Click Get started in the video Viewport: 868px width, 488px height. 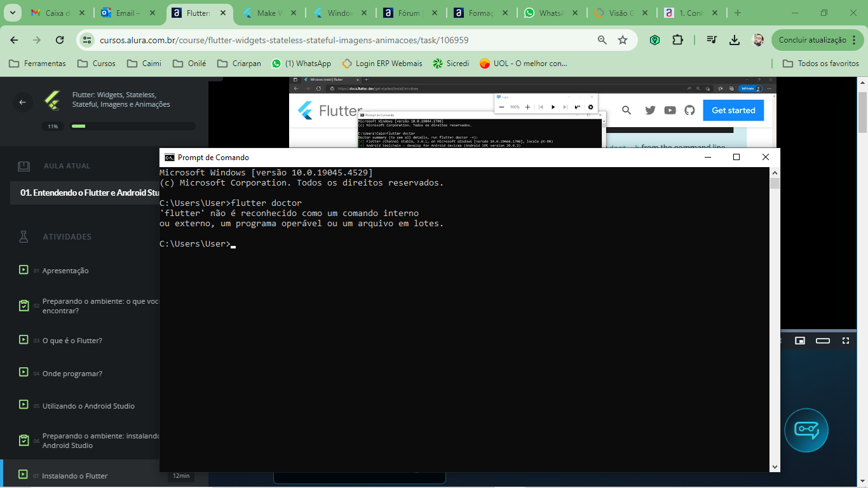(x=733, y=111)
